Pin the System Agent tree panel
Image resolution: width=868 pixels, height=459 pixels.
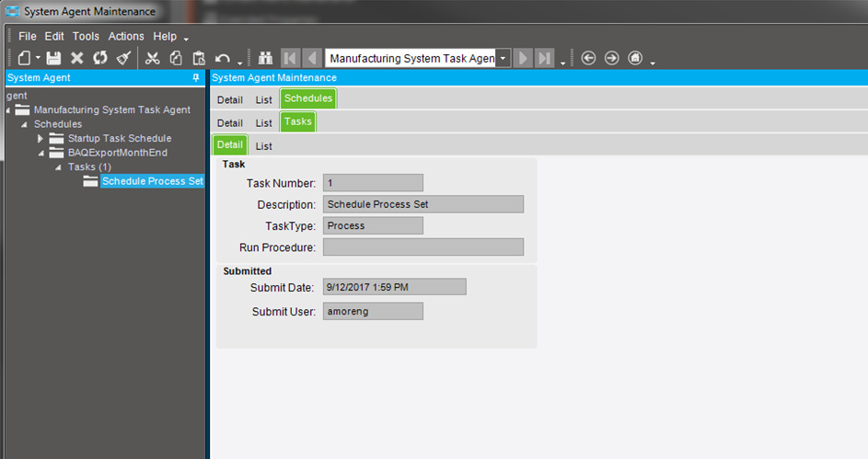click(x=195, y=78)
